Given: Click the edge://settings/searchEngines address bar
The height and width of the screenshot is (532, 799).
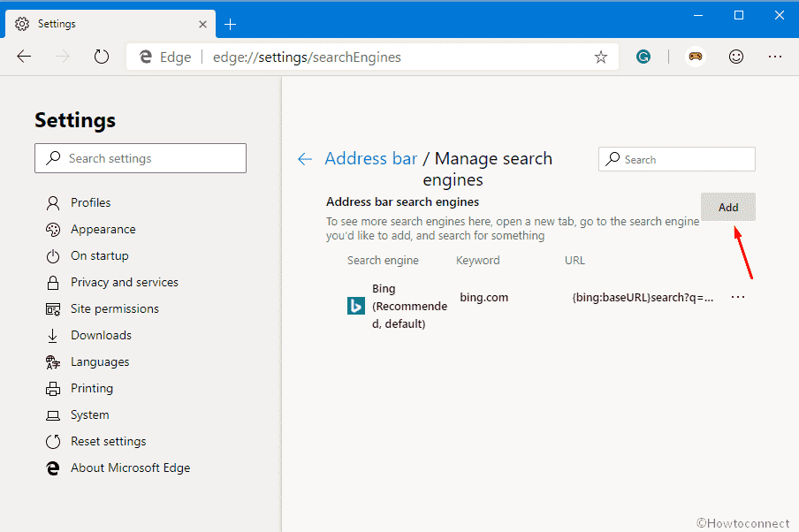Looking at the screenshot, I should point(372,57).
